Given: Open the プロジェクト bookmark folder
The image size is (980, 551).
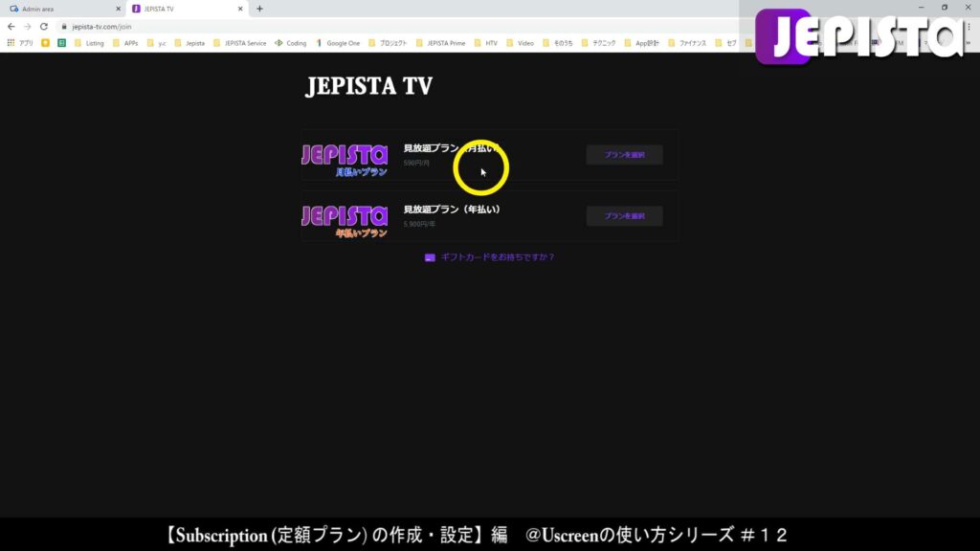Looking at the screenshot, I should tap(388, 43).
